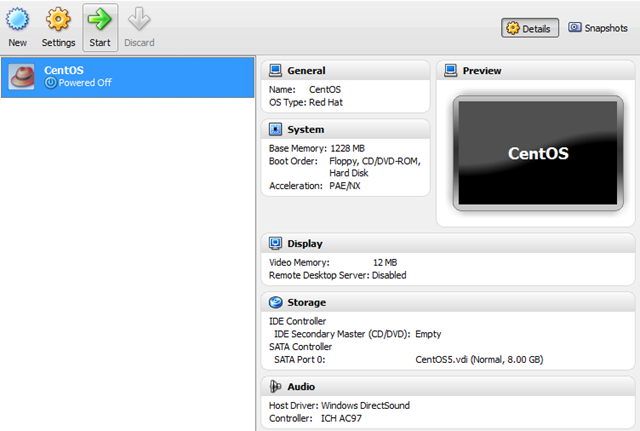Click the Discard toolbar icon

[x=139, y=20]
